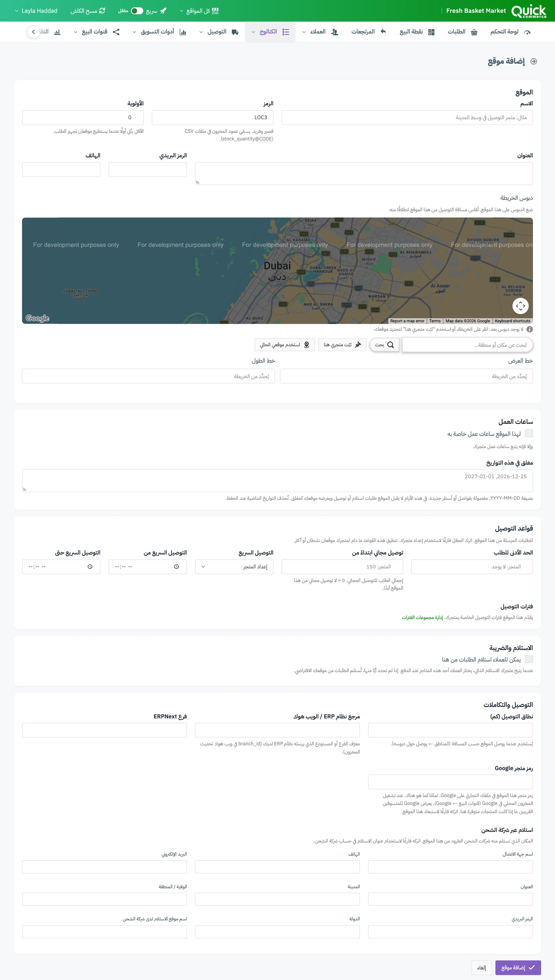Image resolution: width=555 pixels, height=980 pixels.
Task: Click the الاسم name input field
Action: pos(407,117)
